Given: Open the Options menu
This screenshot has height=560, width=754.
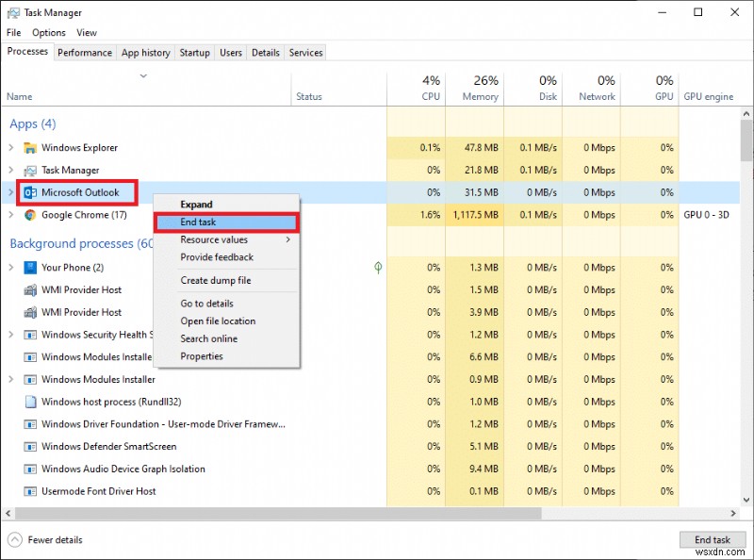Looking at the screenshot, I should coord(48,32).
